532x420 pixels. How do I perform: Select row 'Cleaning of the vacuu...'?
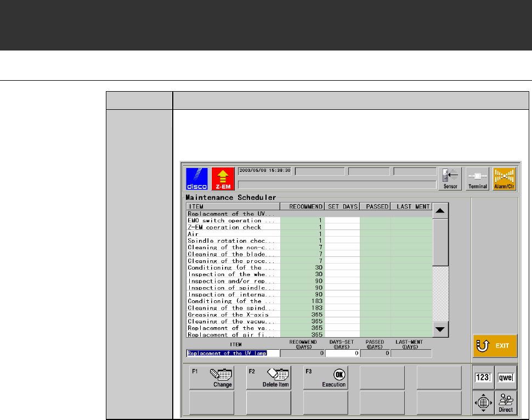309,321
